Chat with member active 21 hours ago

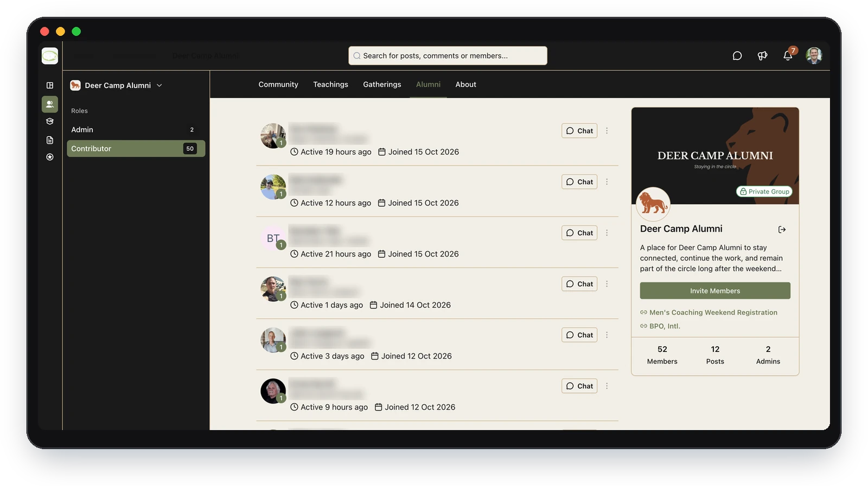[x=579, y=233]
